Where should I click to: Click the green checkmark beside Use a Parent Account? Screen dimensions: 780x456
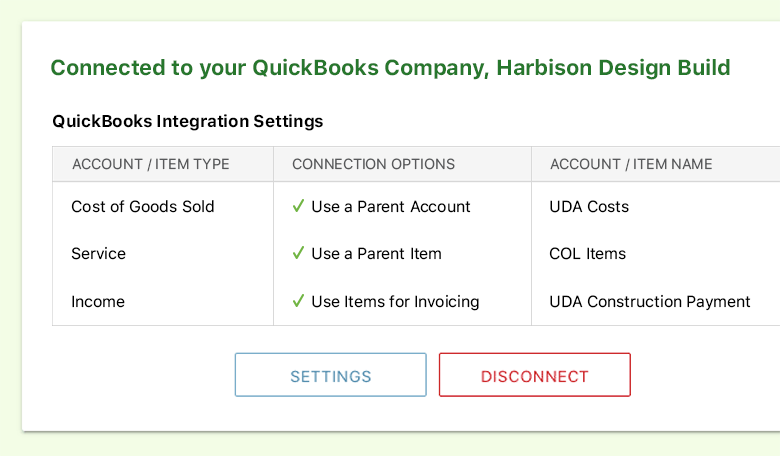[298, 206]
